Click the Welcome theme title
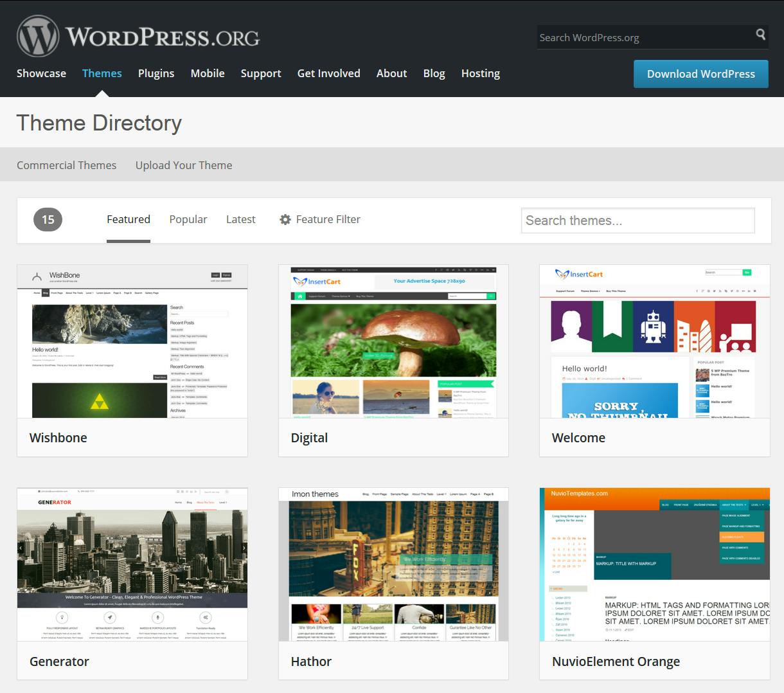 click(x=578, y=438)
